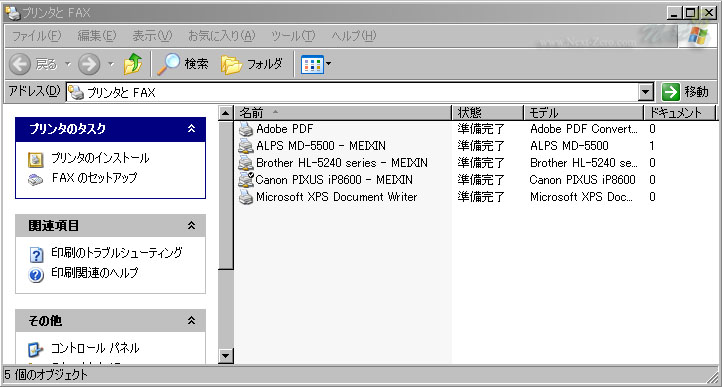Click the Brother HL-5240 se... model cell
Image resolution: width=722 pixels, height=387 pixels.
pyautogui.click(x=584, y=163)
